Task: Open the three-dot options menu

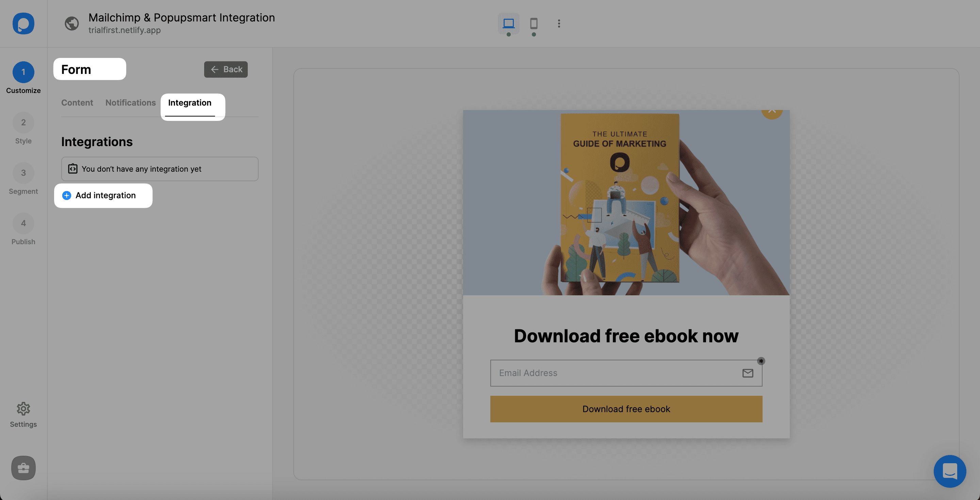Action: (559, 24)
